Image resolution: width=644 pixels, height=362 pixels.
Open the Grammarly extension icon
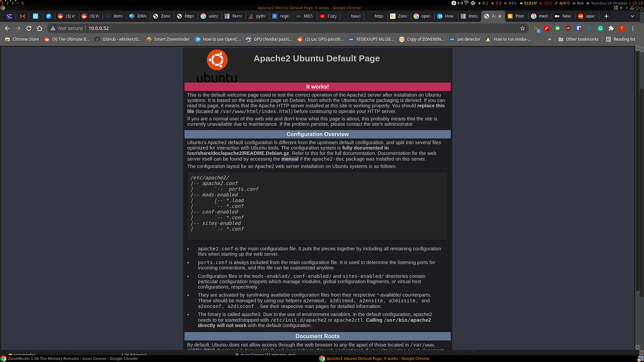(x=600, y=28)
